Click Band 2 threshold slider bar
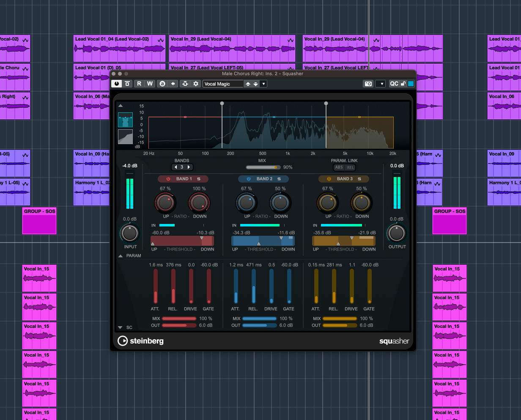Screen dimensions: 521x420 click(263, 241)
